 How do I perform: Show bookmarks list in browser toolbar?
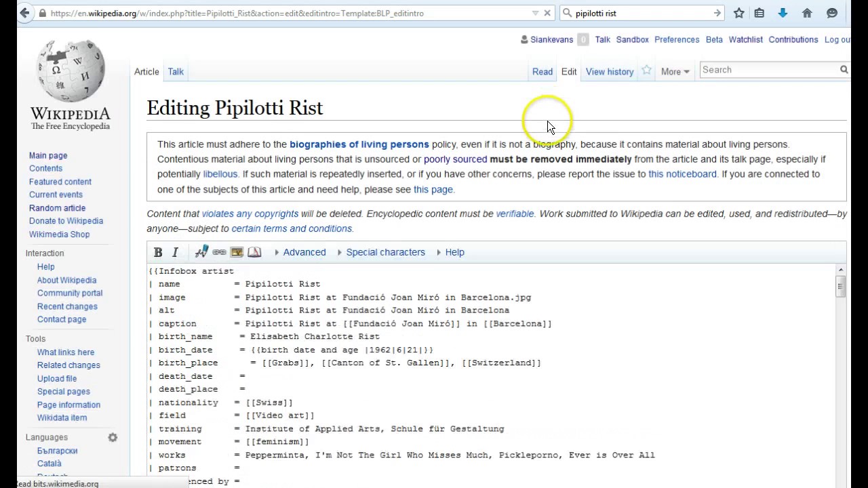(x=759, y=13)
